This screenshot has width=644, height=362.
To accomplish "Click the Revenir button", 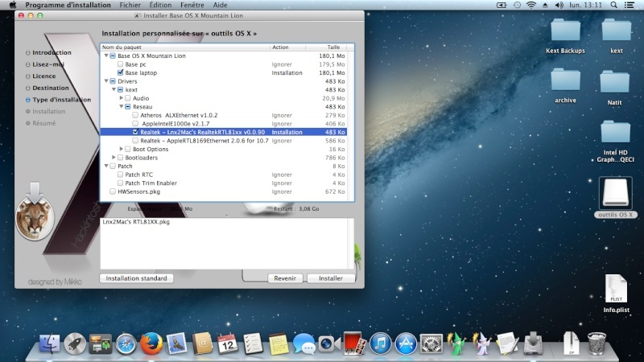I will click(x=285, y=278).
